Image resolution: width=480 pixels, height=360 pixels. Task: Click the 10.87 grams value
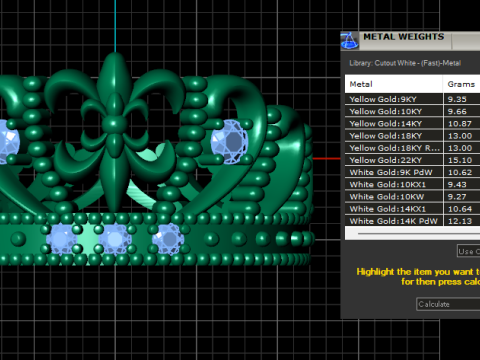coord(460,124)
